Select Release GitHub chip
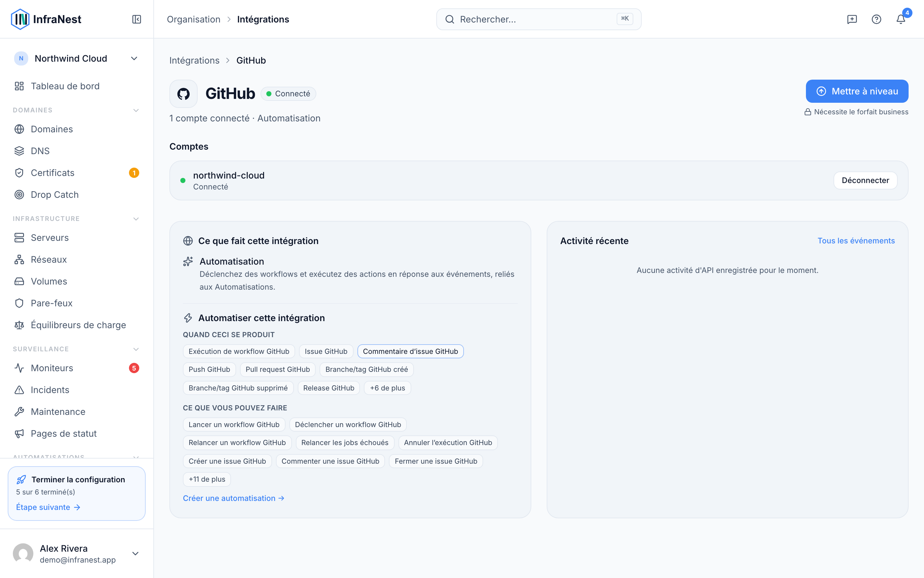 coord(328,388)
